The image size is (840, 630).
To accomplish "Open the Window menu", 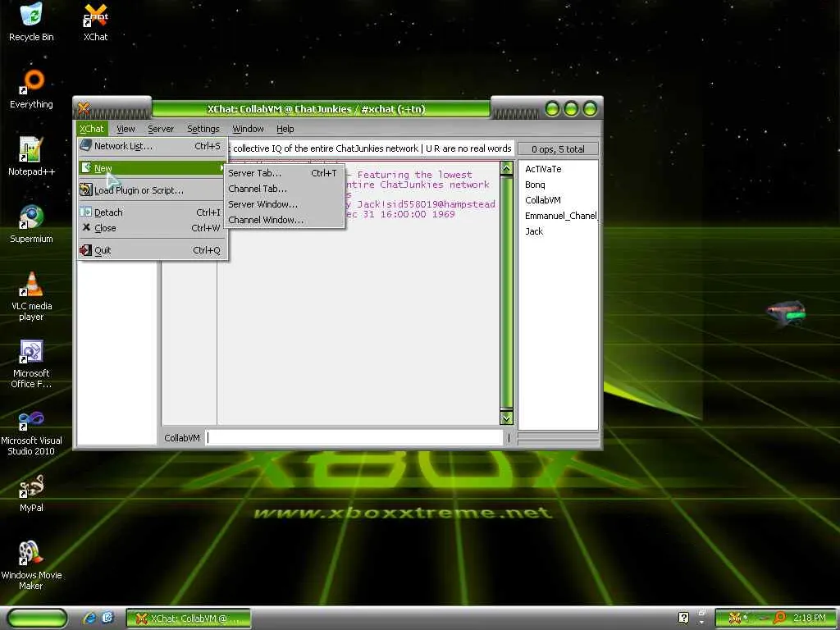I will pyautogui.click(x=248, y=129).
